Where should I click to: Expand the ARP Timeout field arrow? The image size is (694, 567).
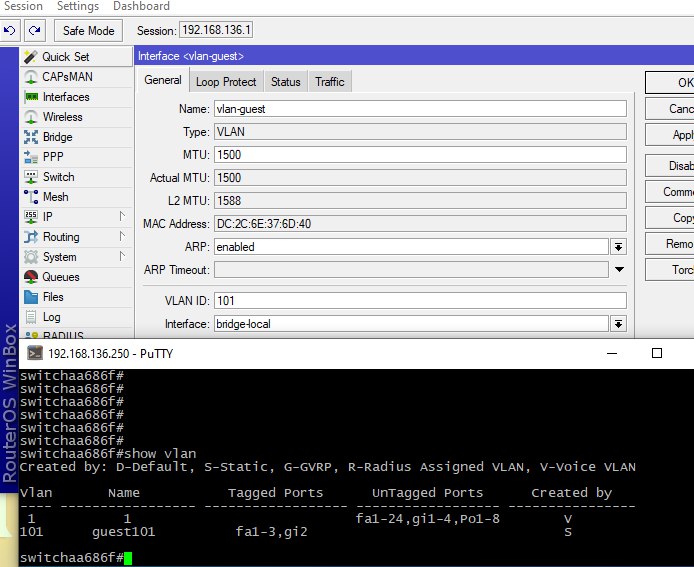click(618, 270)
